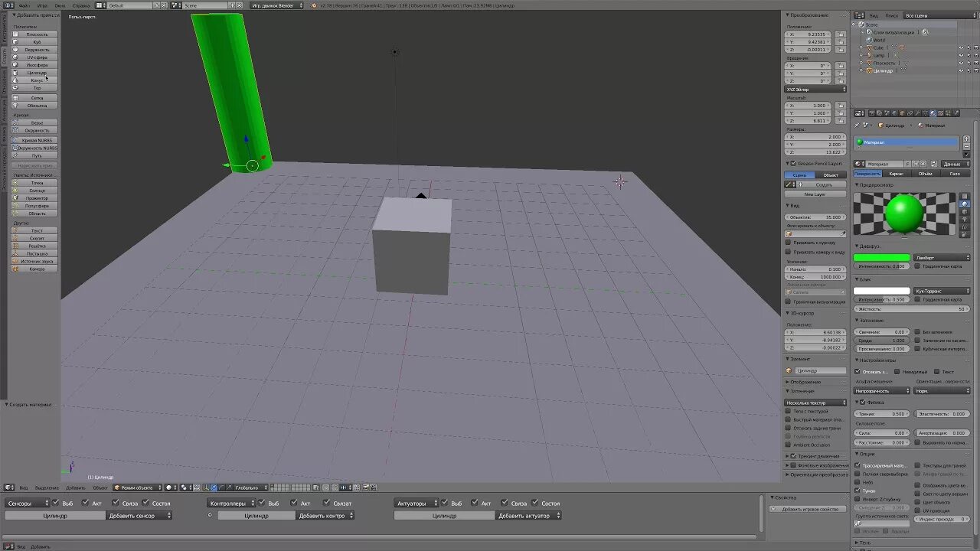Screen dimensions: 980x551
Task: Toggle the Физика checkbox in material
Action: (x=863, y=403)
